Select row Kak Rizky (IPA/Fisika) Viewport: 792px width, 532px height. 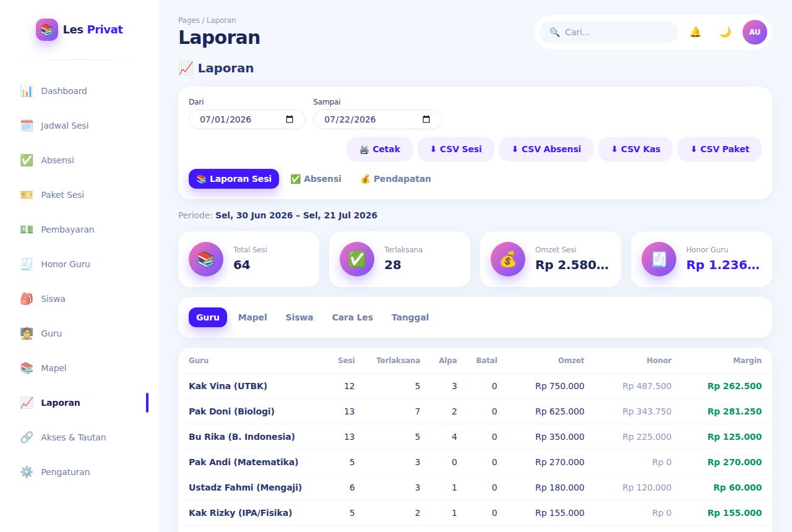(475, 513)
